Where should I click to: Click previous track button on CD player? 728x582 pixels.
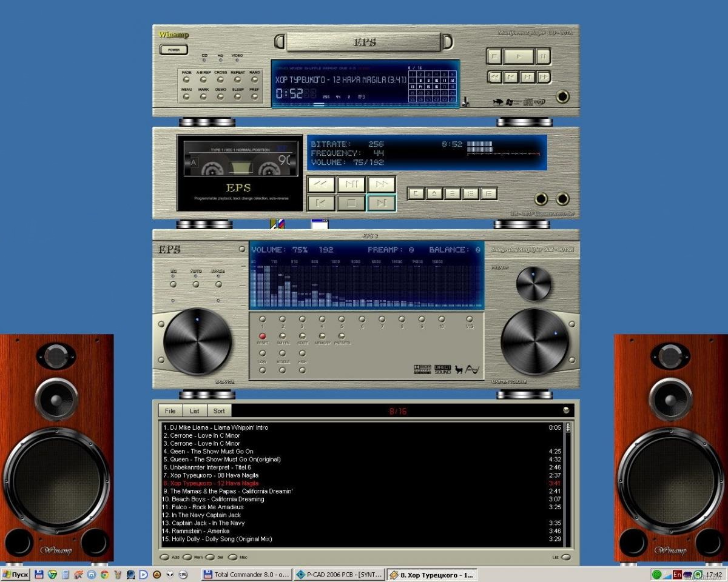click(x=511, y=77)
